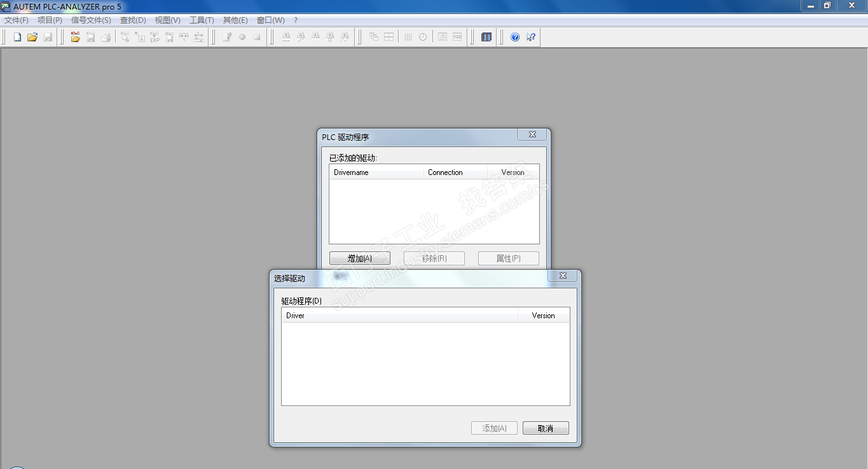The image size is (868, 469).
Task: Click the 属性(P) button
Action: [x=509, y=258]
